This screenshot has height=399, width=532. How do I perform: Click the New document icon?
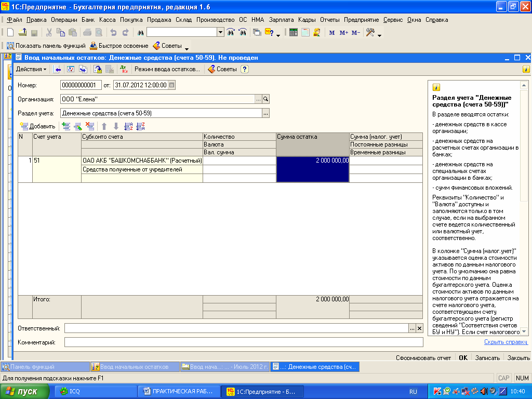(10, 32)
